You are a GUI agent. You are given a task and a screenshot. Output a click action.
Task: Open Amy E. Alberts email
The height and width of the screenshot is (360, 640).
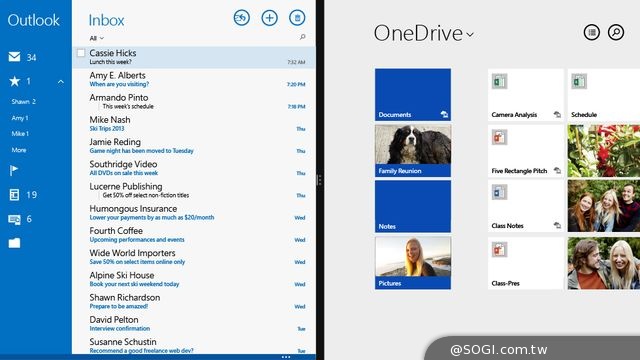point(194,80)
